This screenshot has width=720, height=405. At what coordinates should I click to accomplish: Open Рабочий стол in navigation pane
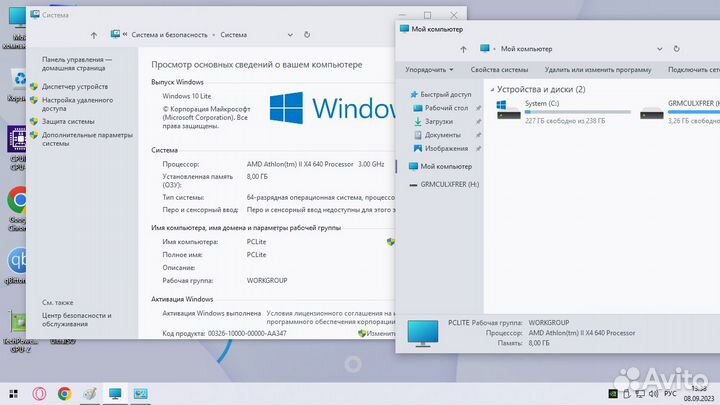point(446,108)
